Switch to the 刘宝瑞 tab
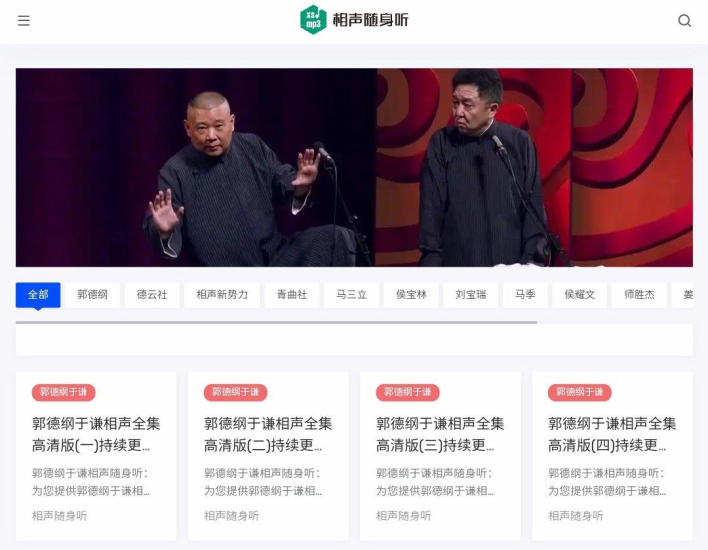708x550 pixels. pyautogui.click(x=470, y=295)
